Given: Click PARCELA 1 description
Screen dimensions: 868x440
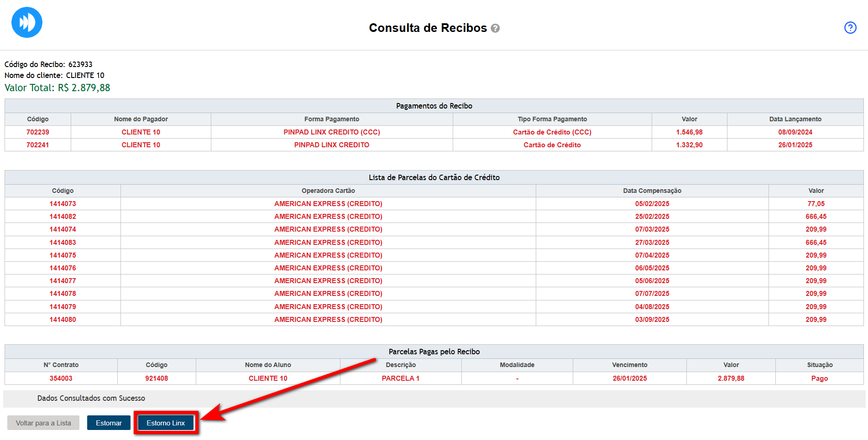Looking at the screenshot, I should [x=400, y=378].
